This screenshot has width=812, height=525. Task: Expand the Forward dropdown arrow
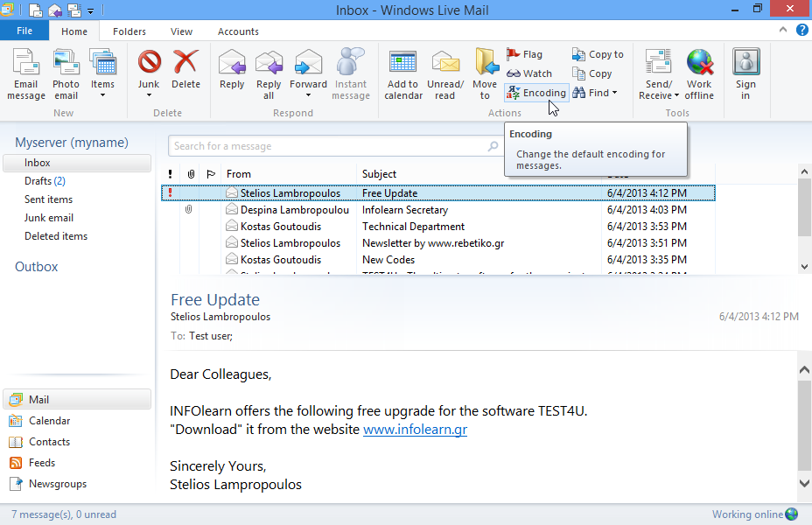(308, 95)
